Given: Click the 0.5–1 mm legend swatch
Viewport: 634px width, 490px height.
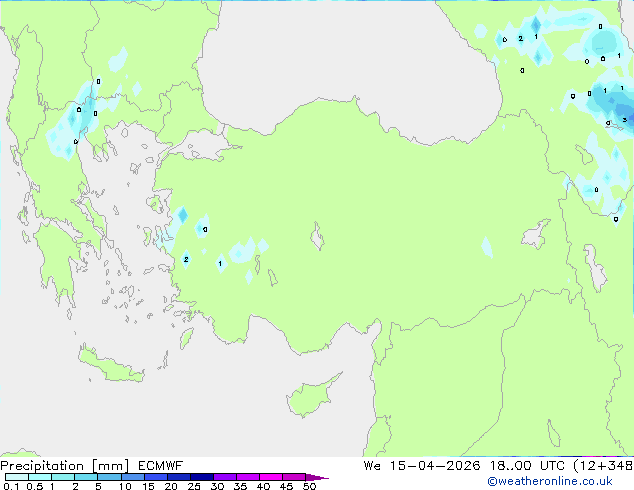Looking at the screenshot, I should click(40, 477).
